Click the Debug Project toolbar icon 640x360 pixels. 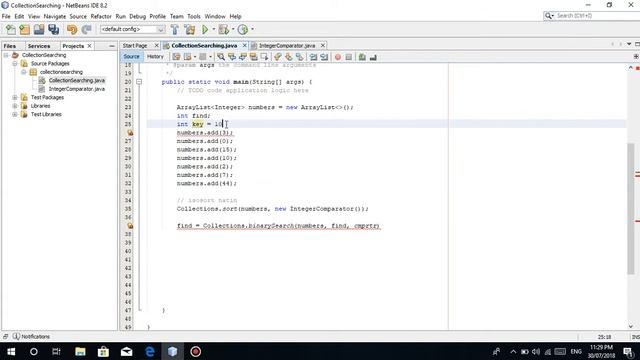pyautogui.click(x=224, y=29)
